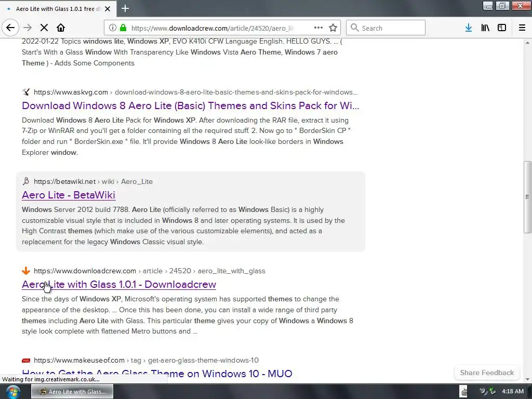The image size is (532, 399).
Task: Click the 'Waiting for img.creativemark.co.uk...' status text
Action: [51, 379]
